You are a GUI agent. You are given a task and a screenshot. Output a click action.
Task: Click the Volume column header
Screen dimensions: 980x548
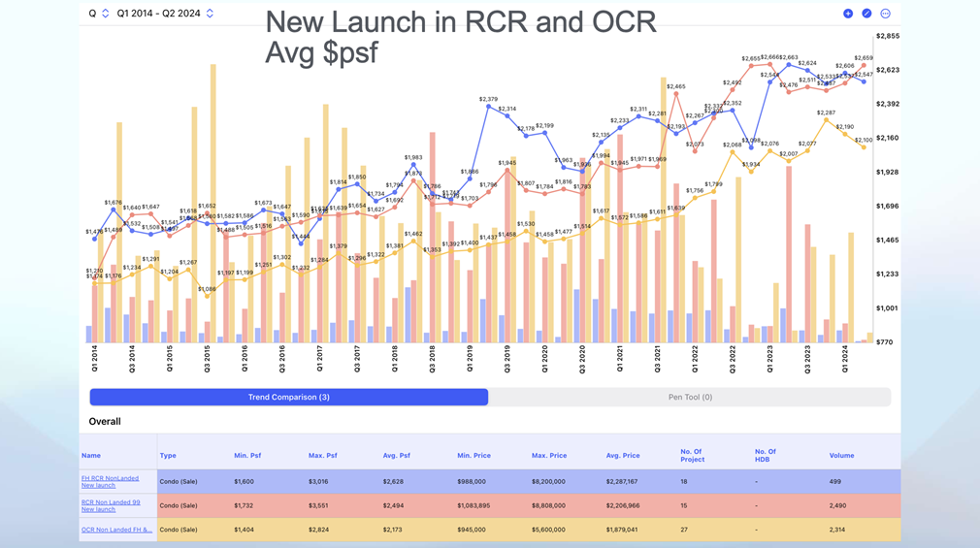[841, 455]
